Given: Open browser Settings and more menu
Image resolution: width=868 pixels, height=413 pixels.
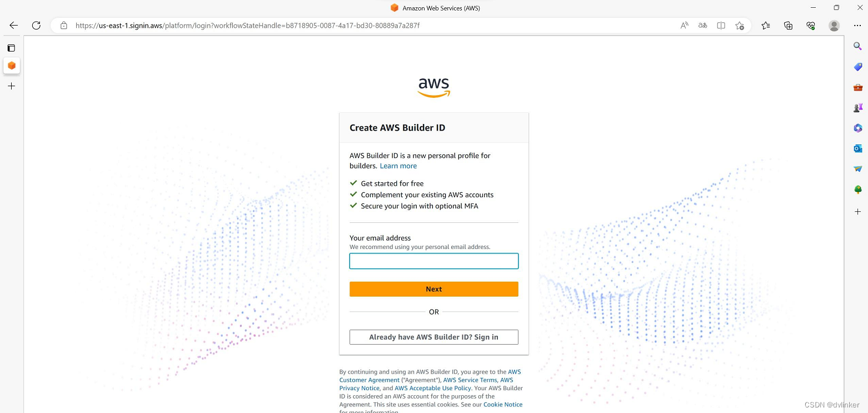Looking at the screenshot, I should pos(857,26).
